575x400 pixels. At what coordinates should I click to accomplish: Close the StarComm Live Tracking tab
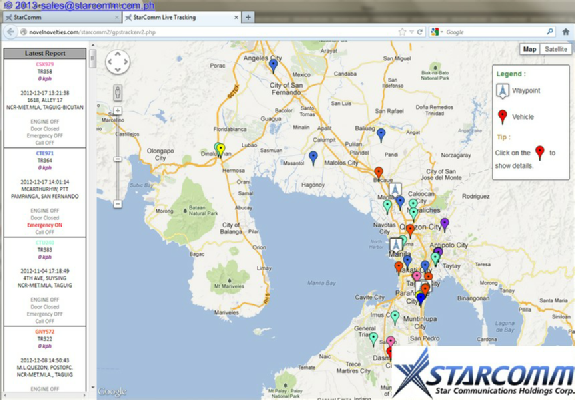[236, 17]
